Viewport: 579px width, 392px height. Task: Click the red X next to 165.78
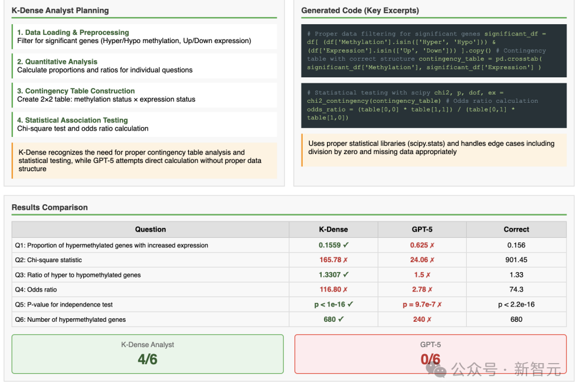pos(345,260)
